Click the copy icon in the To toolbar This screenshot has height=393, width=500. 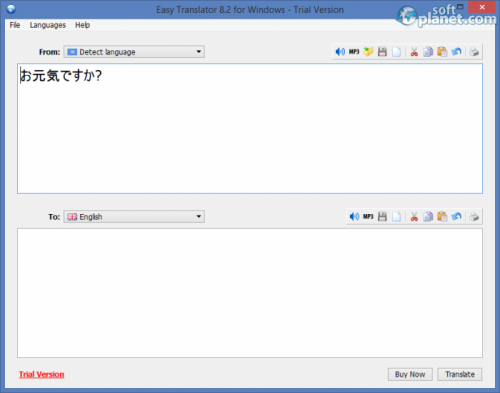[x=428, y=217]
